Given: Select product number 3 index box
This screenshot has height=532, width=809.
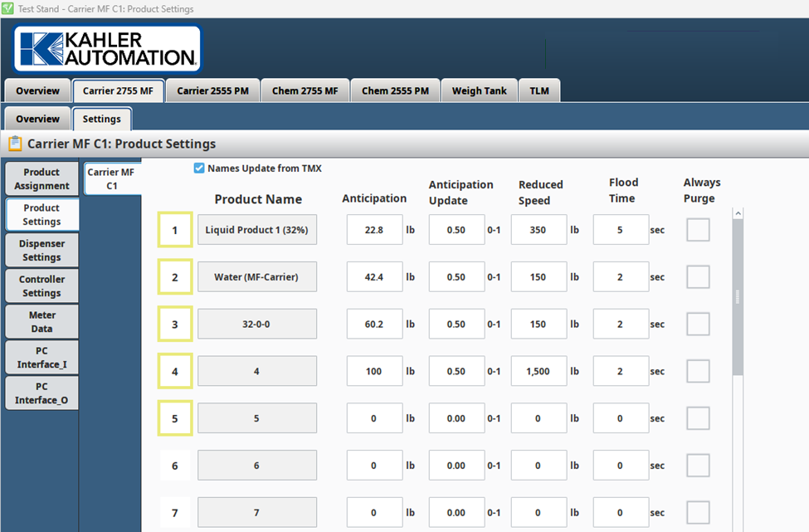Looking at the screenshot, I should [175, 325].
